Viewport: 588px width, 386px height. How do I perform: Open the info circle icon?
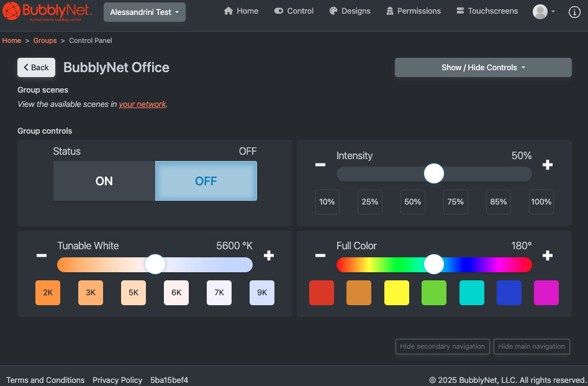574,12
